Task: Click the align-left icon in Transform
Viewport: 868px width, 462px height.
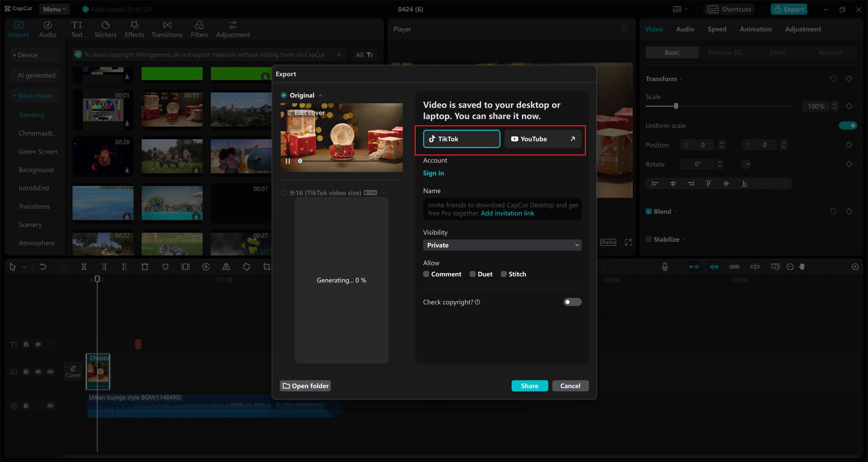Action: (655, 184)
